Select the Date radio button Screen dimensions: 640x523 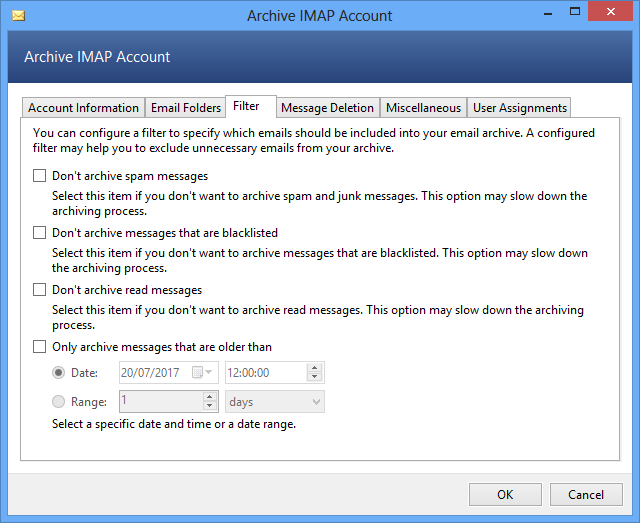point(59,372)
